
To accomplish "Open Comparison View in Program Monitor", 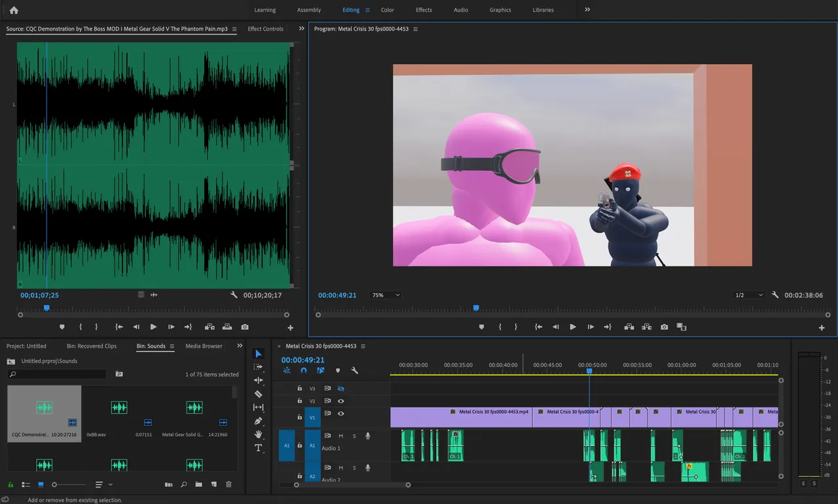I will pos(682,327).
